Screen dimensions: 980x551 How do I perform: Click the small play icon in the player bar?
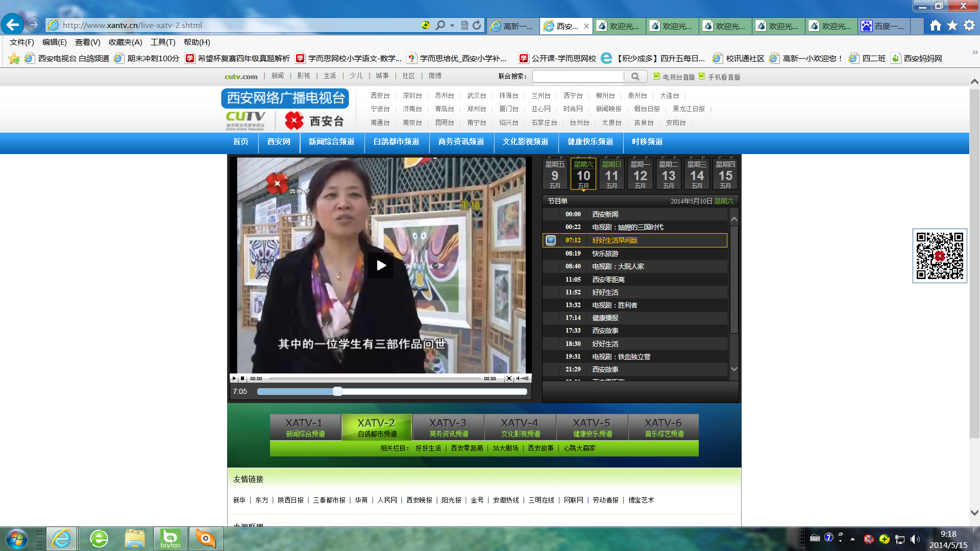coord(234,379)
